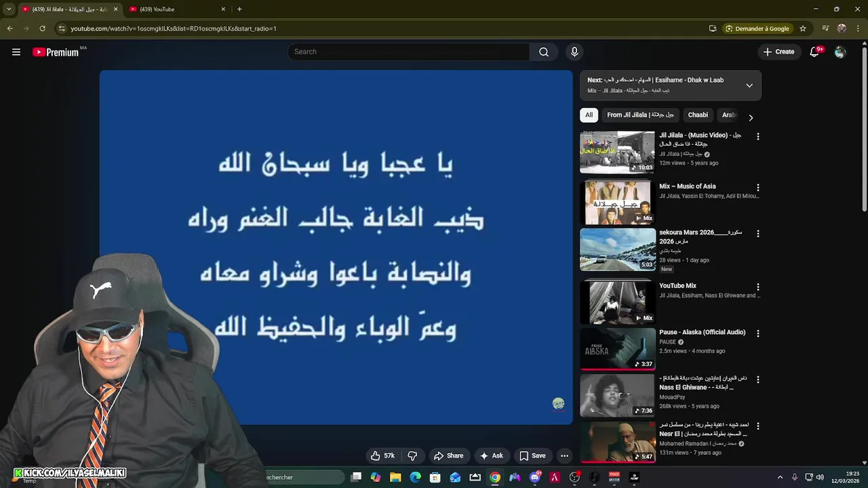868x488 pixels.
Task: Select the All filter chip
Action: click(589, 115)
